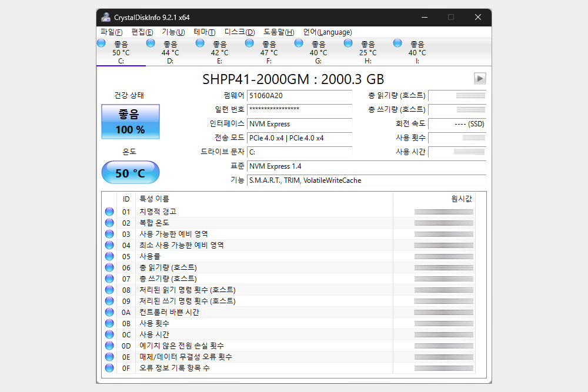The image size is (588, 392).
Task: Click the 펌웨어 field showing 51060A20
Action: [x=300, y=96]
